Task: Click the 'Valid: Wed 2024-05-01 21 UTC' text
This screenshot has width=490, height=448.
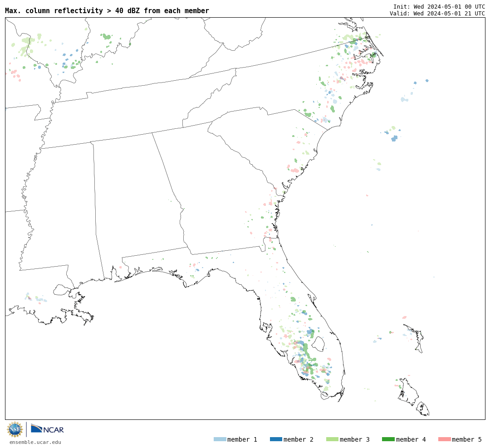Action: tap(437, 14)
